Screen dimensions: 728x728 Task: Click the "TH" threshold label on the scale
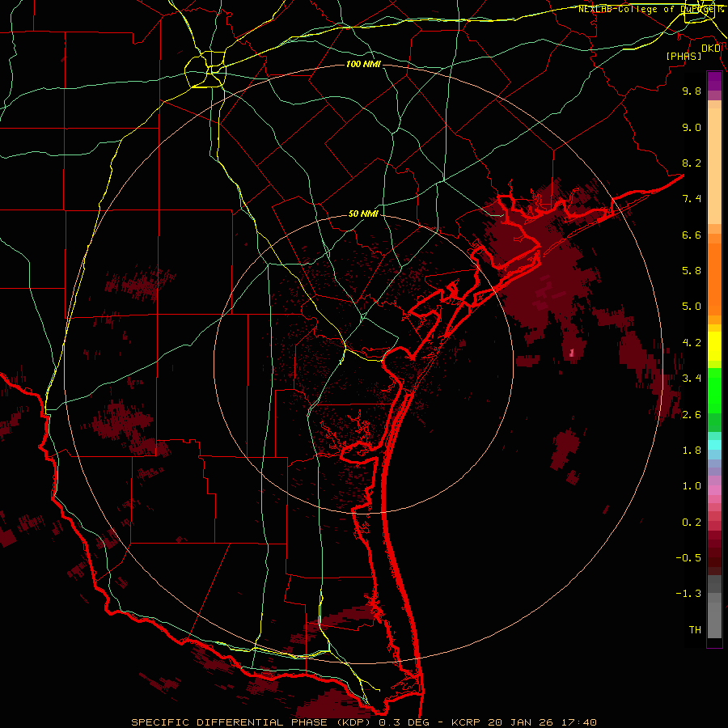pos(695,630)
